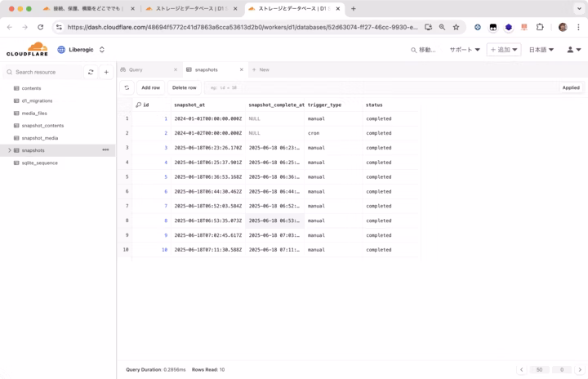Open the snapshots table three-dot menu
588x379 pixels.
105,150
